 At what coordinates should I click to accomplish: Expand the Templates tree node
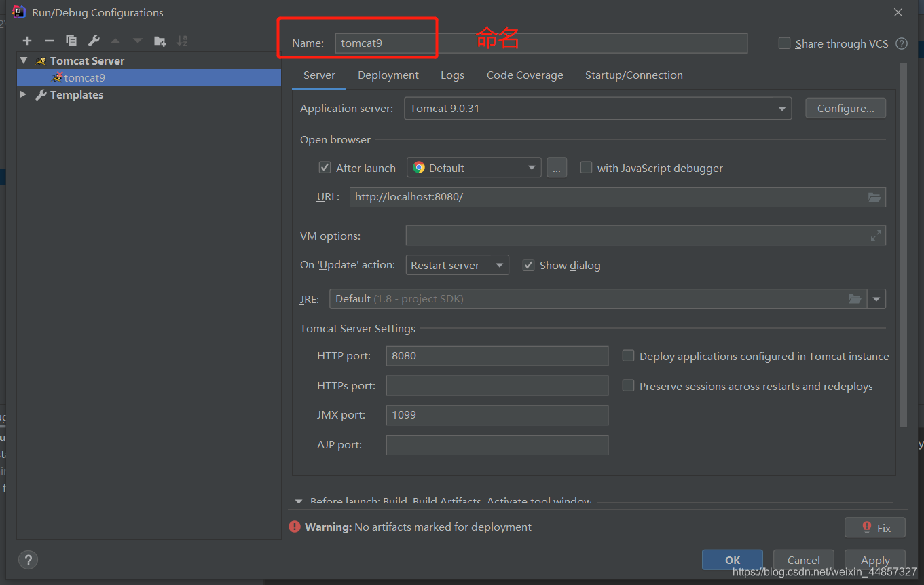click(24, 94)
